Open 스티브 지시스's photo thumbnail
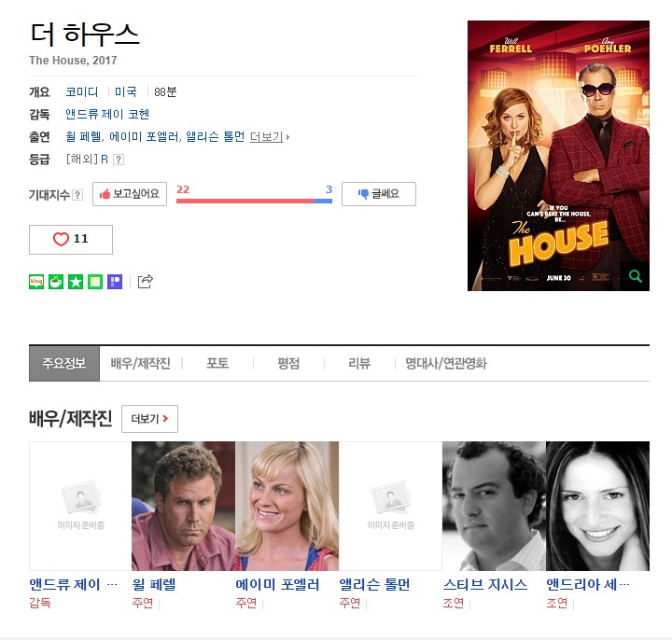The width and height of the screenshot is (672, 641). pyautogui.click(x=494, y=506)
